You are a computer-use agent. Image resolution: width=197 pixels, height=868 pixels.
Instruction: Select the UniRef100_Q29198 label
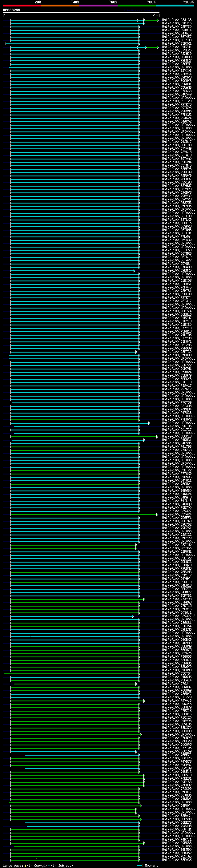point(177,183)
